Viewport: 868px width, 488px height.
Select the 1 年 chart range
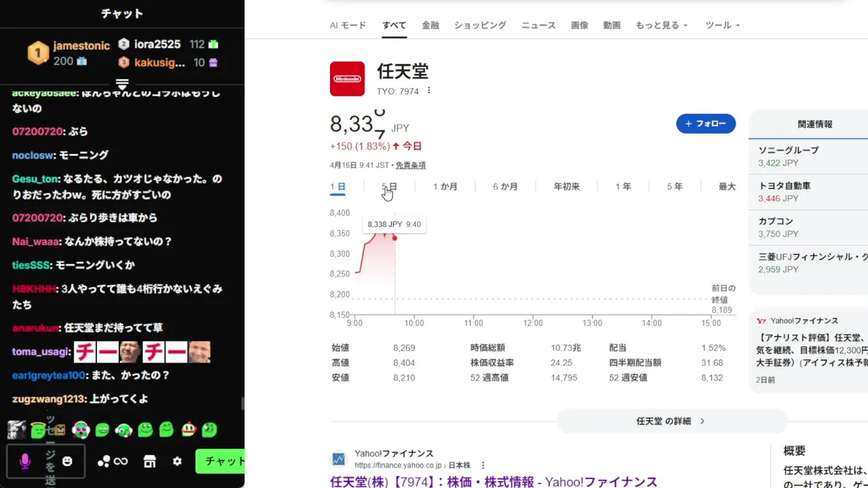tap(623, 186)
